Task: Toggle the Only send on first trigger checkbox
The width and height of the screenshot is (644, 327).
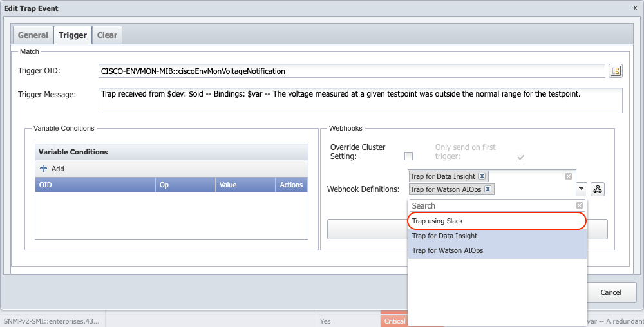Action: 520,158
